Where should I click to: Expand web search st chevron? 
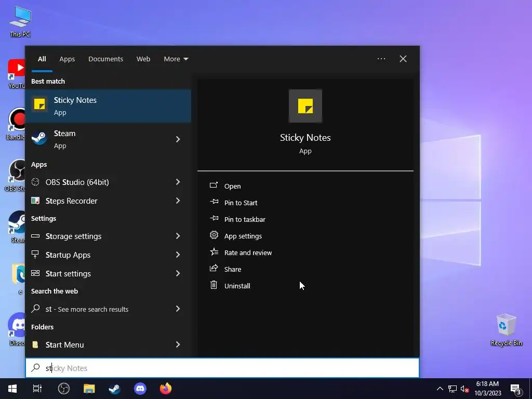pyautogui.click(x=178, y=309)
